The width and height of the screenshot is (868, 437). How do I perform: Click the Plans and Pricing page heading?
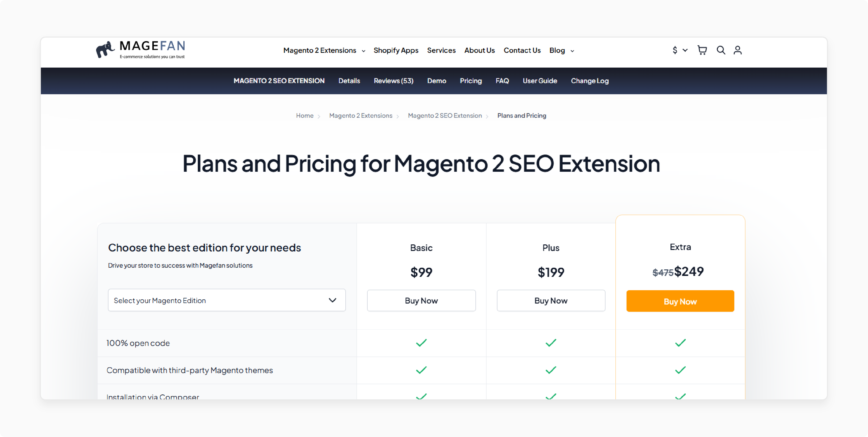point(421,164)
